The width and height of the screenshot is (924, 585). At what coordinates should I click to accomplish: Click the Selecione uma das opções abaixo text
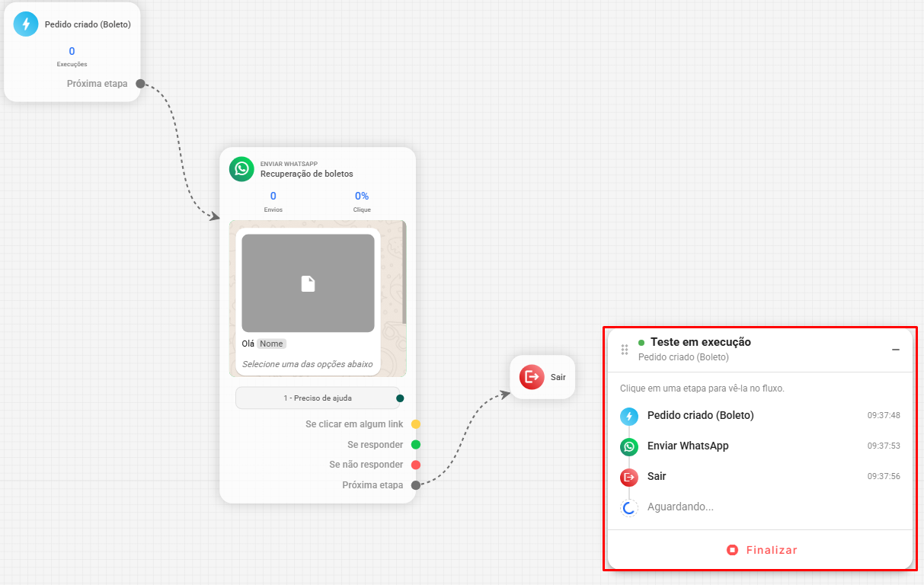308,364
